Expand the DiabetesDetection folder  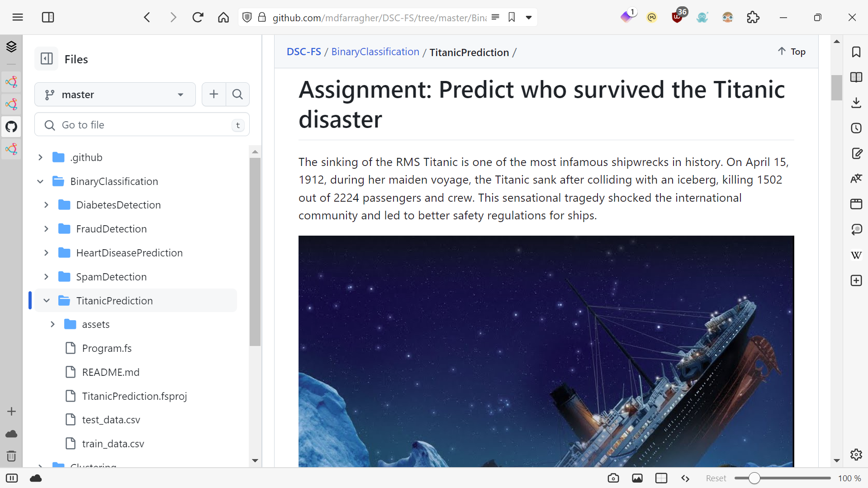(x=46, y=205)
